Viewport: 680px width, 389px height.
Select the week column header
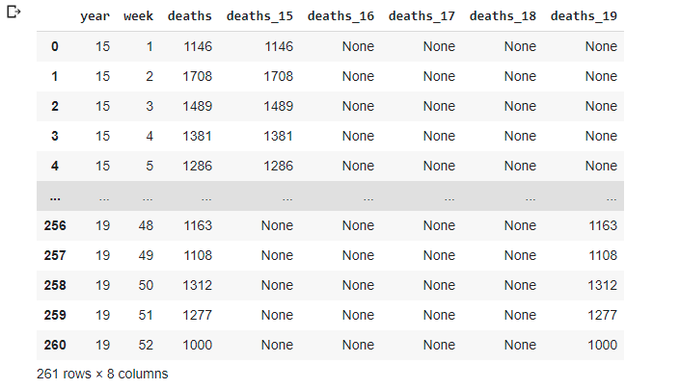point(138,16)
